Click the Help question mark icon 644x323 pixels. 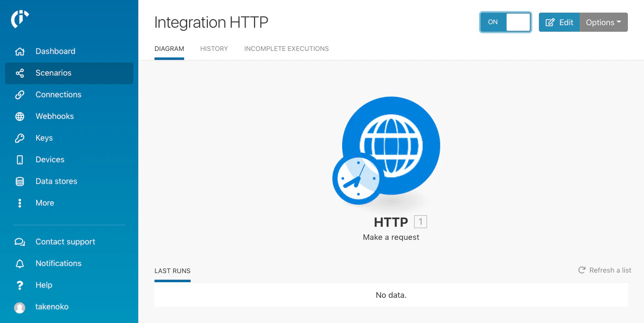20,285
